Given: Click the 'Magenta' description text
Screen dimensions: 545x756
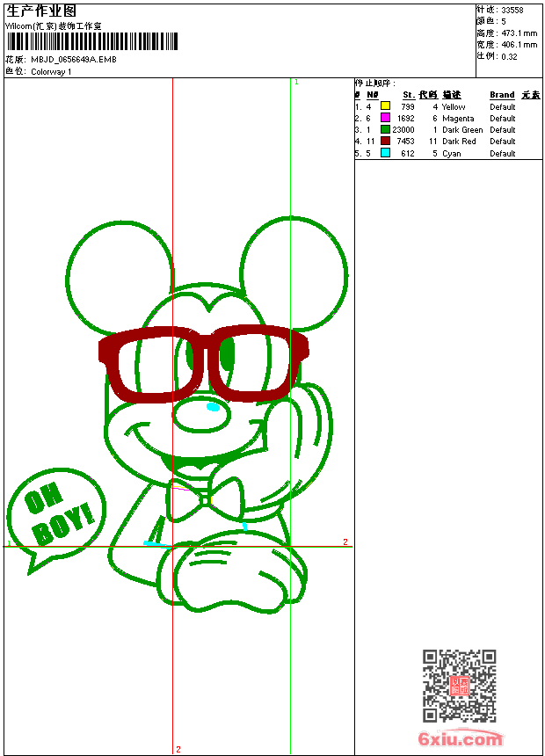Looking at the screenshot, I should click(458, 119).
